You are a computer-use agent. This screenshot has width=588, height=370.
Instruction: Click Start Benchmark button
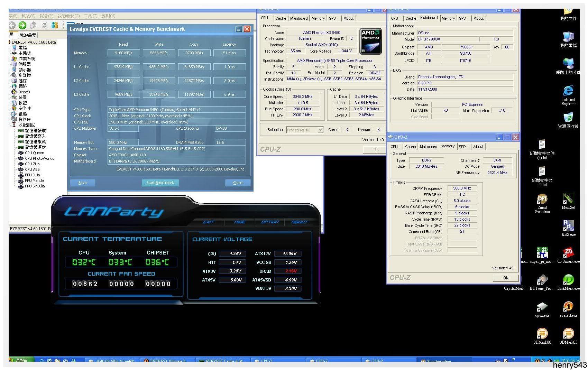click(160, 183)
